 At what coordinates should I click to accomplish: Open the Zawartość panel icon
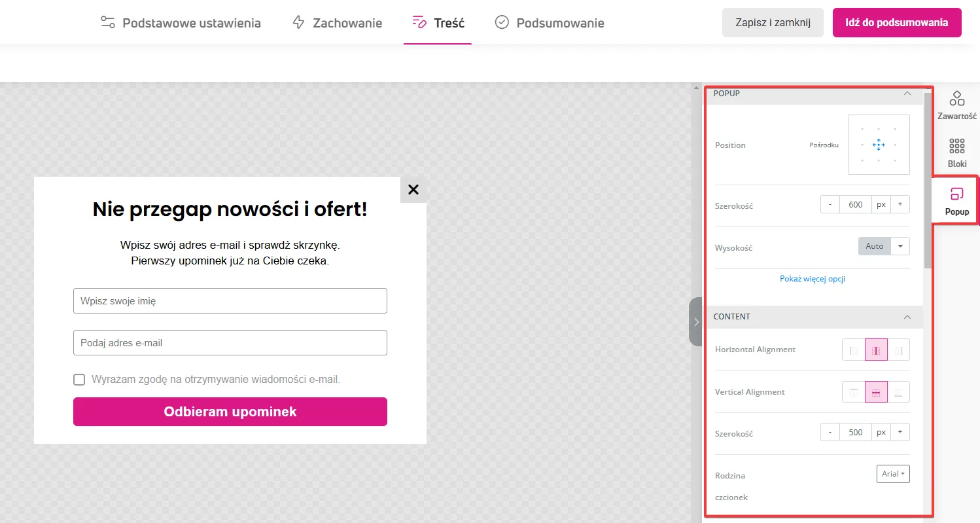pyautogui.click(x=956, y=106)
